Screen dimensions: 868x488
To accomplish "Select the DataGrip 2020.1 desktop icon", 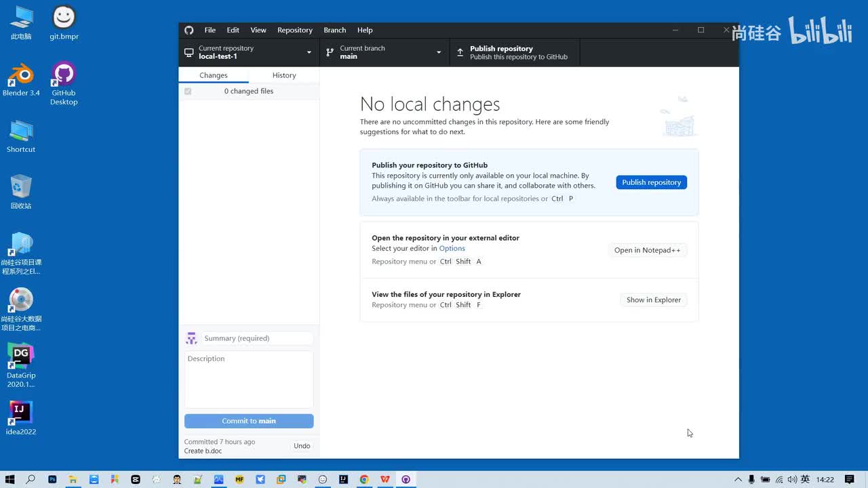I will coord(21,365).
